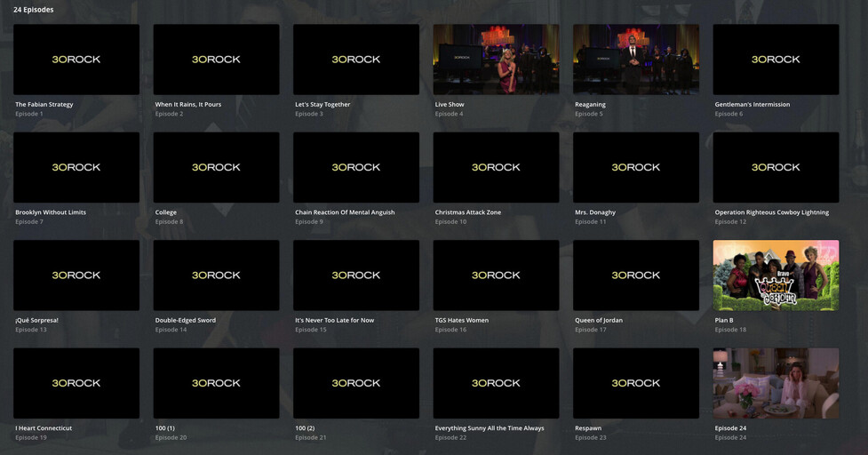Click the Double-Edged Sword title
This screenshot has height=455, width=868.
186,321
